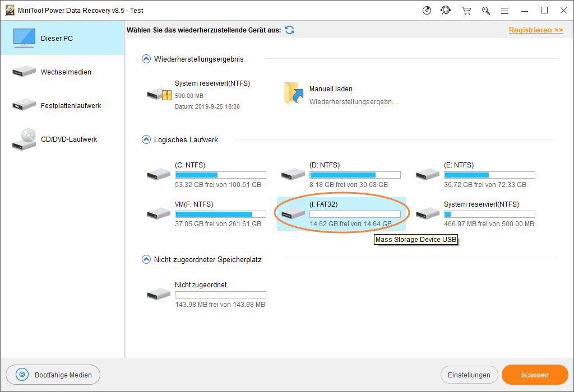Collapse the Logisches Laufwerk section
This screenshot has width=574, height=392.
pos(146,139)
